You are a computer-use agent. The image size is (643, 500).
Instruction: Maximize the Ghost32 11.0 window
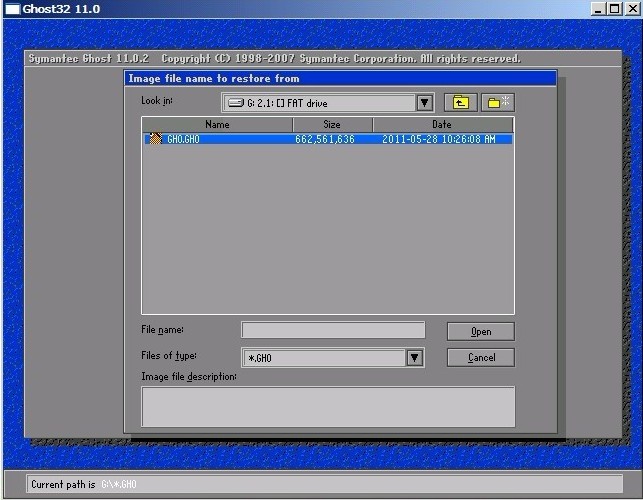click(614, 9)
